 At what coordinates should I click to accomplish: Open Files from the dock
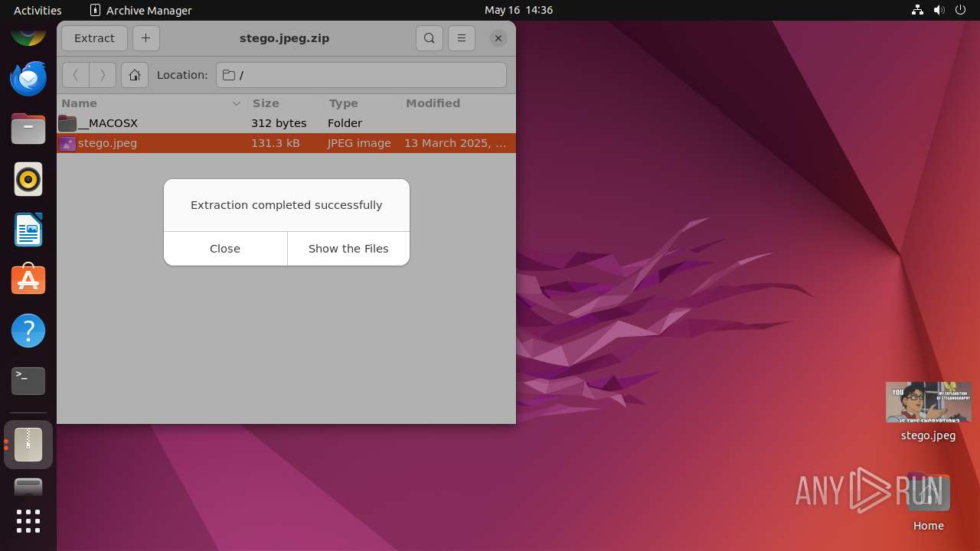[28, 129]
